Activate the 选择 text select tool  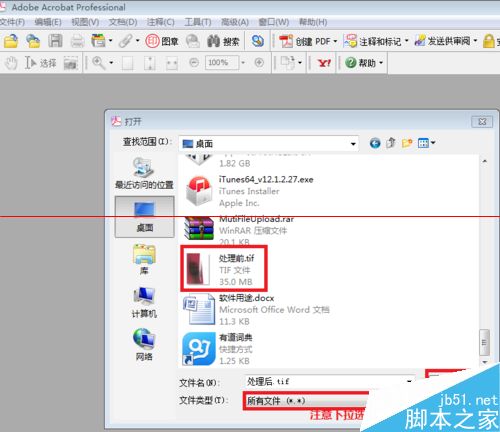point(40,63)
